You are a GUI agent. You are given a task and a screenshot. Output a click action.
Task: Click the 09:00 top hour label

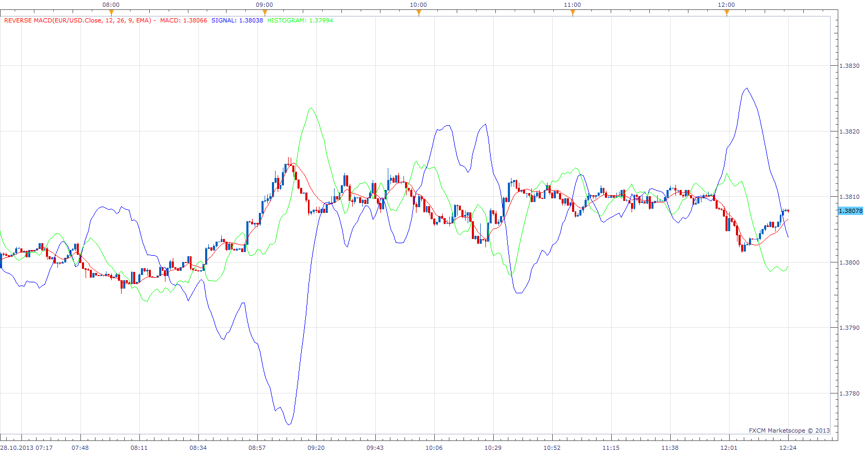265,5
